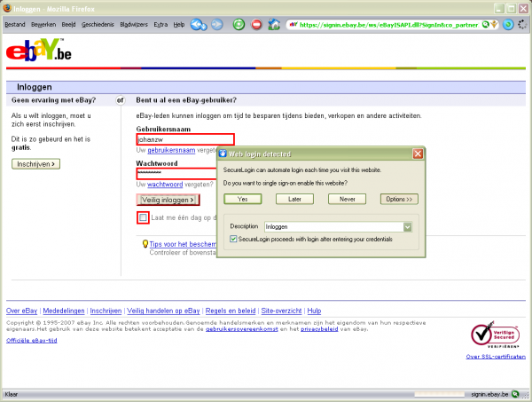532x402 pixels.
Task: Click the Inschrijven > button
Action: point(35,164)
